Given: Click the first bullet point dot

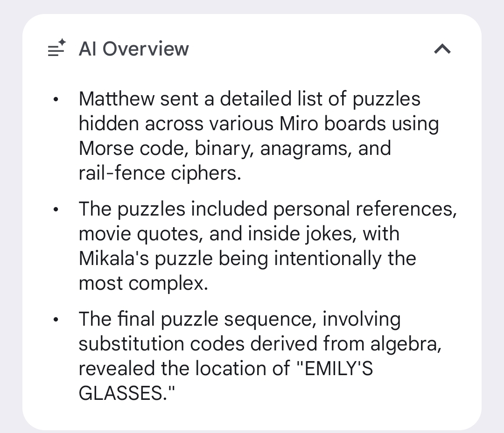Looking at the screenshot, I should pos(56,99).
